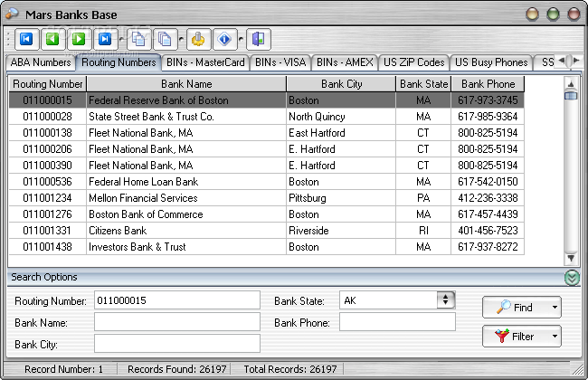Switch to BINs - AMEX tab

click(345, 62)
